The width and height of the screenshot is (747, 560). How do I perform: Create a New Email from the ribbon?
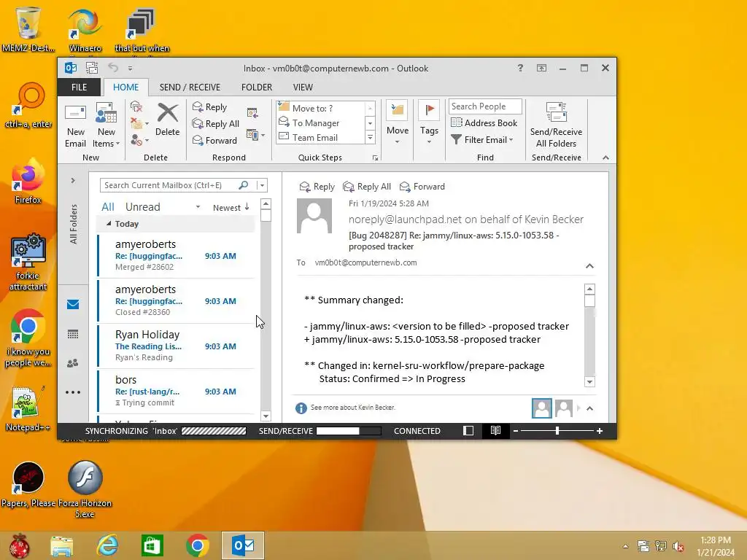point(75,125)
